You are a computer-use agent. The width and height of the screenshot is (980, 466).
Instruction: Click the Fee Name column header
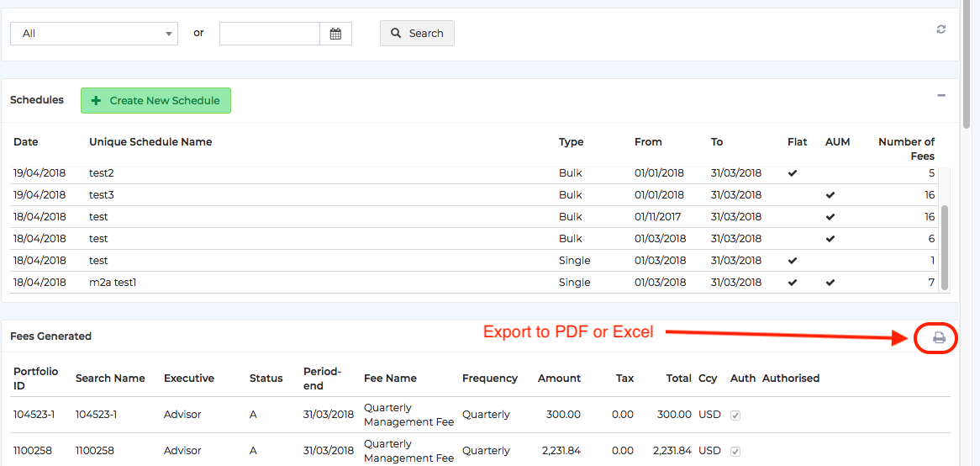(x=390, y=379)
